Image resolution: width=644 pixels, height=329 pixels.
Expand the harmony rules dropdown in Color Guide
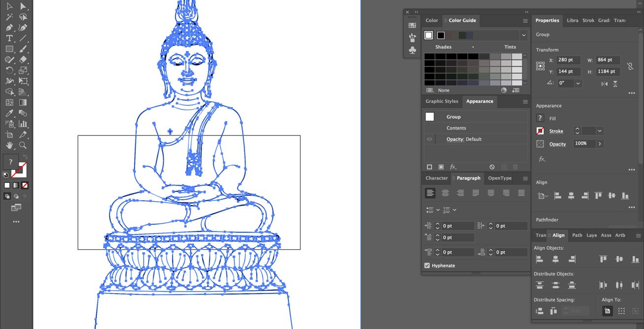click(523, 35)
